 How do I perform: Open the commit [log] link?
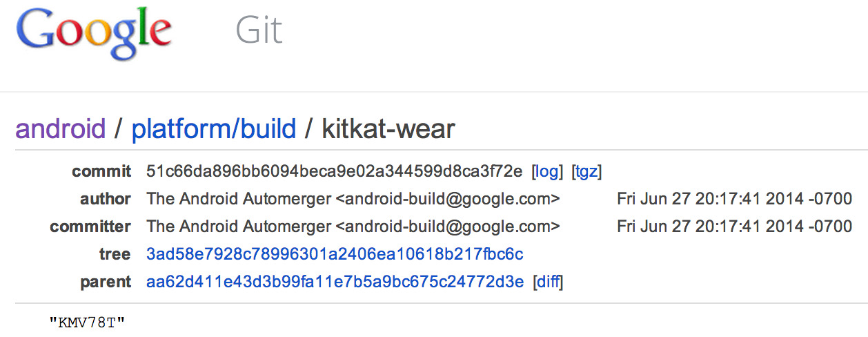coord(548,171)
